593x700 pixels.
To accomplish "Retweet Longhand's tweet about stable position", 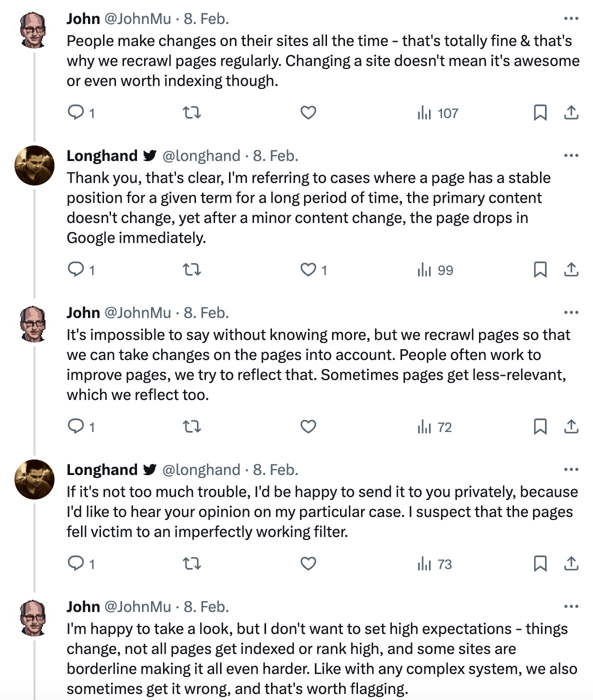I will (192, 269).
